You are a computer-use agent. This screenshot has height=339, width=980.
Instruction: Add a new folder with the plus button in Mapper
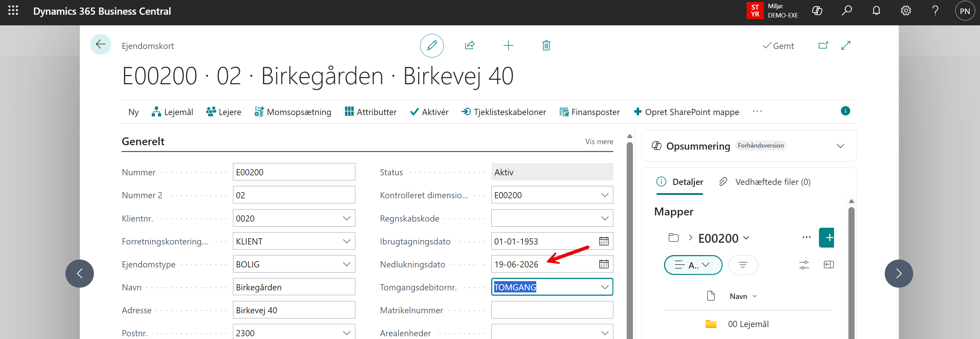[826, 238]
